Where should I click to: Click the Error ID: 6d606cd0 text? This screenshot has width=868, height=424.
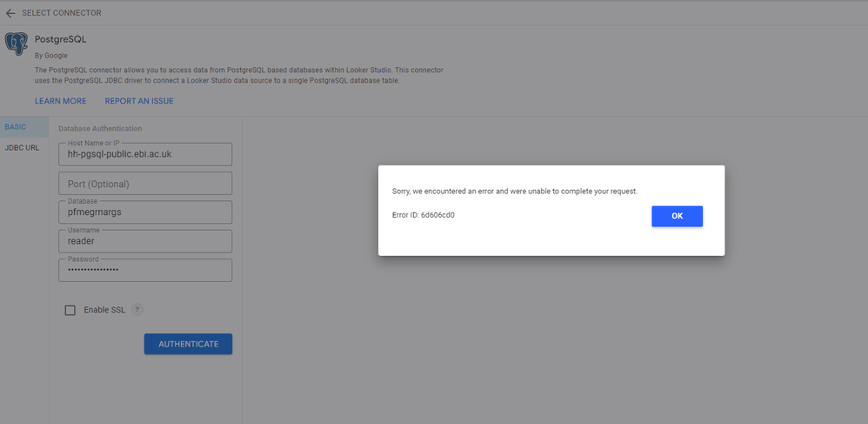424,215
